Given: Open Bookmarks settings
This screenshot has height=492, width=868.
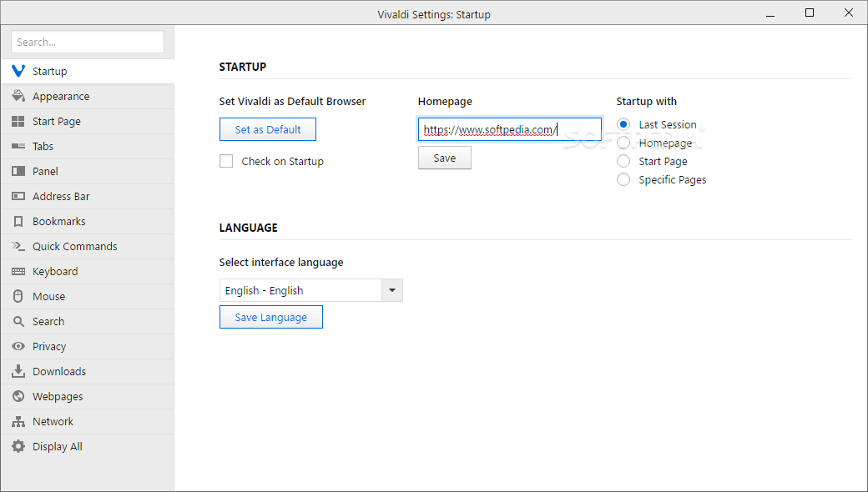Looking at the screenshot, I should coord(88,221).
